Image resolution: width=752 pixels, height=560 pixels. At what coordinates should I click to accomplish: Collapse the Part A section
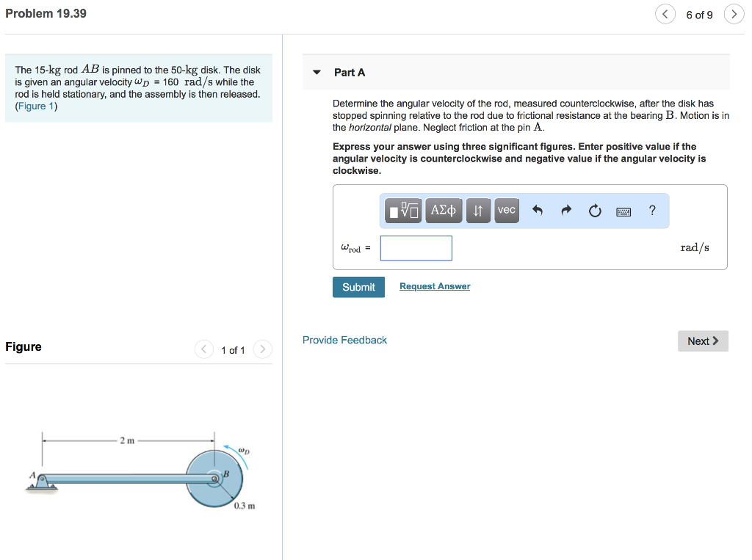tap(317, 72)
